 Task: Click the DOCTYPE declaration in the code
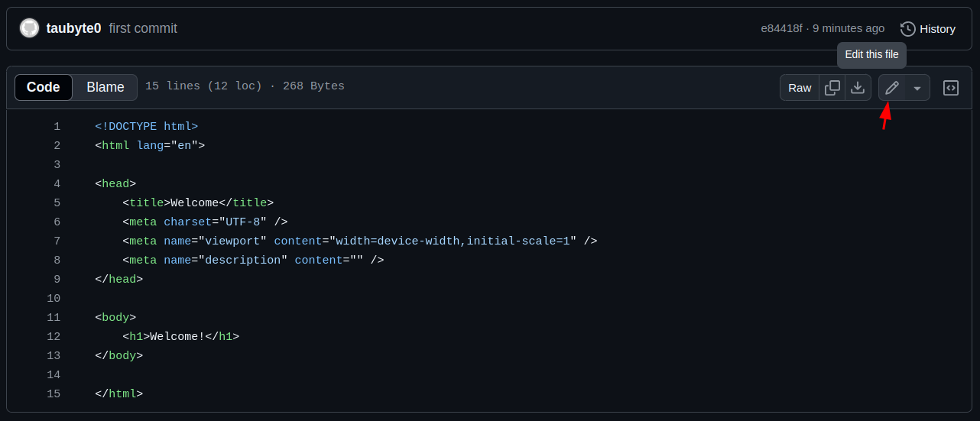[146, 127]
